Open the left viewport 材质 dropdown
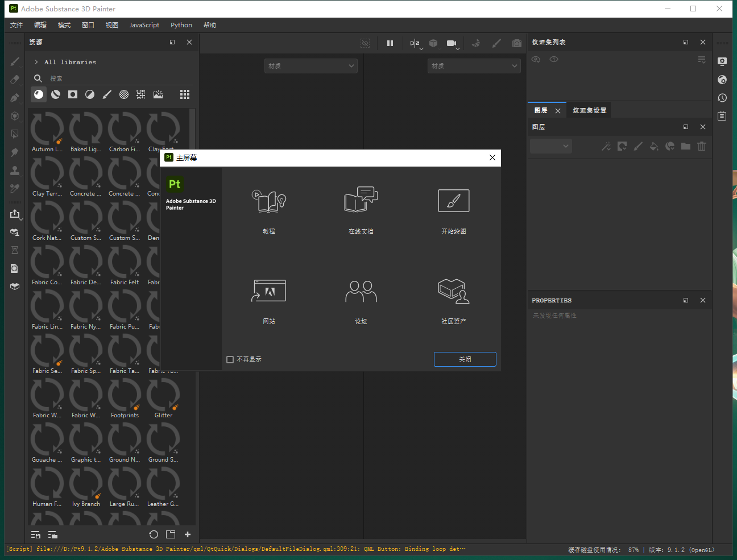 [x=311, y=66]
